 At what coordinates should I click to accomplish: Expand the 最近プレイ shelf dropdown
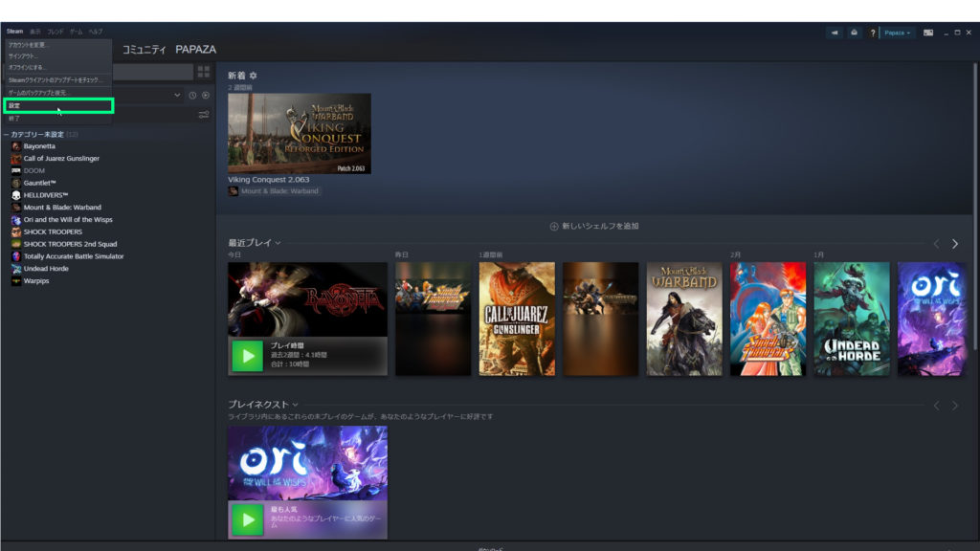click(x=278, y=243)
